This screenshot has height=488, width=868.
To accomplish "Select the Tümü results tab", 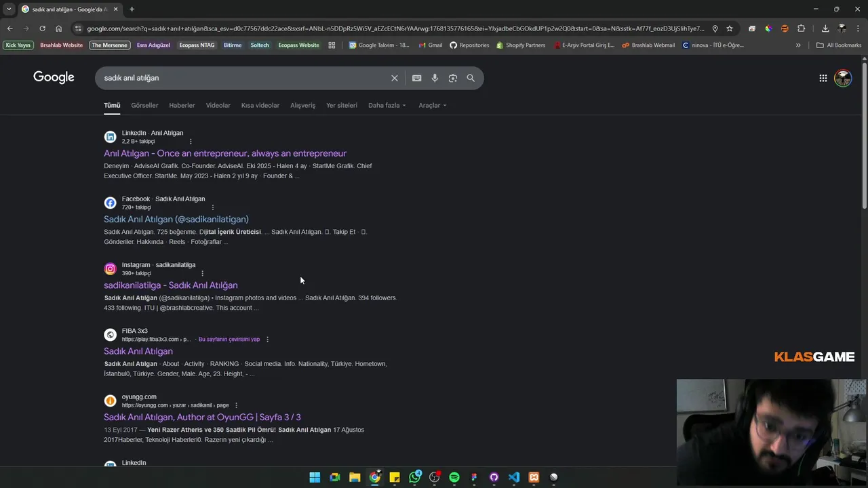I will point(112,105).
